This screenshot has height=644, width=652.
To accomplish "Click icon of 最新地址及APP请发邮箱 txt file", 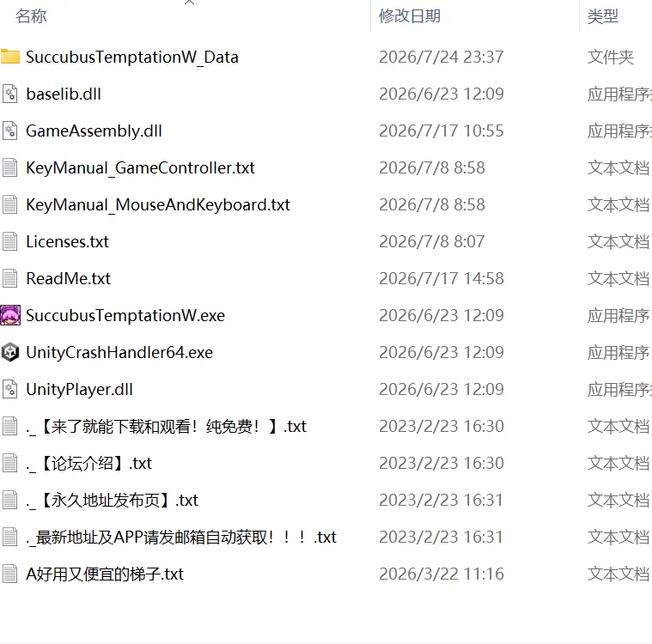I will point(10,537).
